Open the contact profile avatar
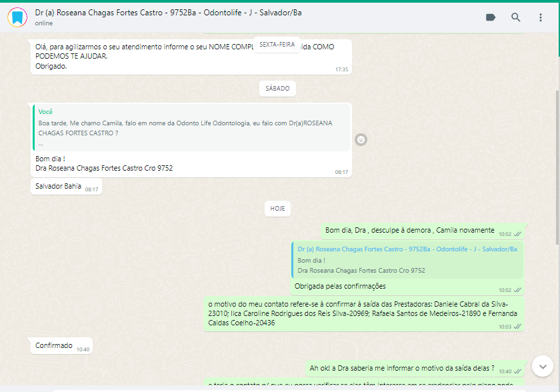Viewport: 560px width, 392px height. [17, 17]
